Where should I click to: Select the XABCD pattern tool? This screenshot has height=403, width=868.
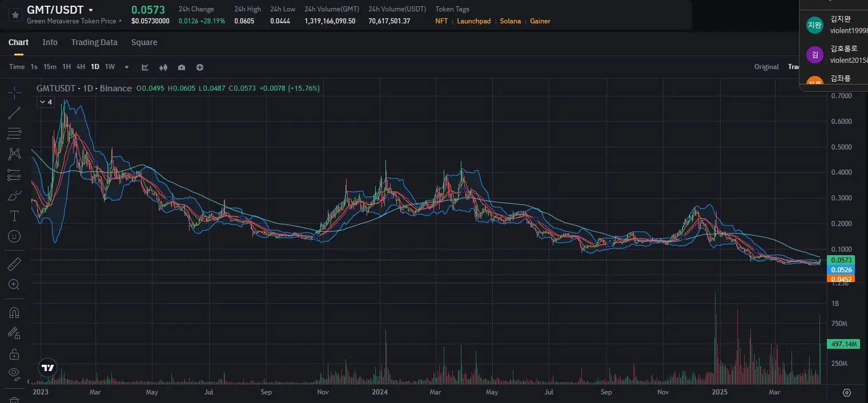click(x=14, y=154)
